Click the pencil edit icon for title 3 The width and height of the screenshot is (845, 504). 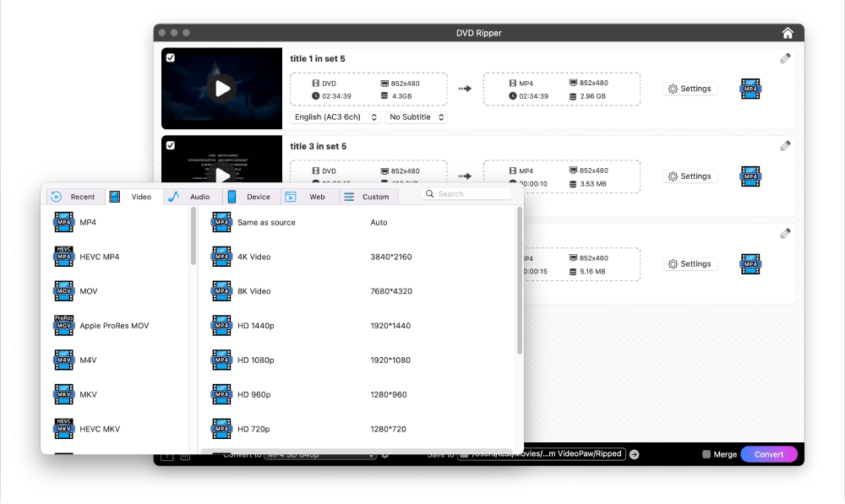tap(786, 146)
